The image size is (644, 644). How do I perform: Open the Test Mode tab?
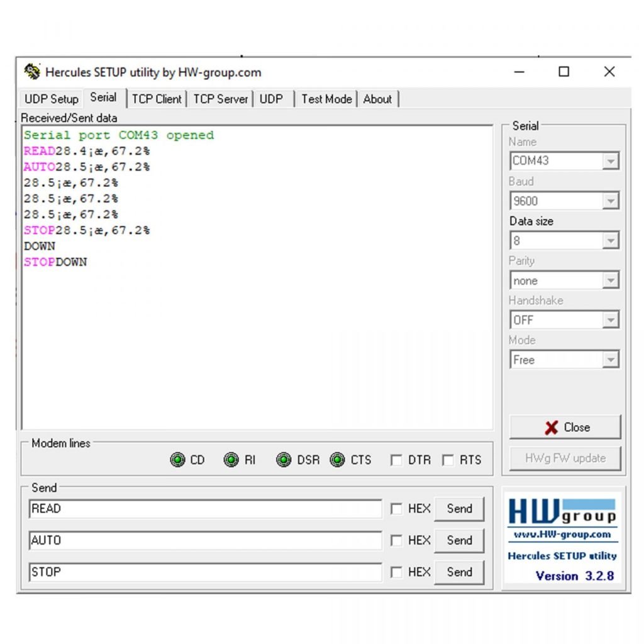pos(326,99)
